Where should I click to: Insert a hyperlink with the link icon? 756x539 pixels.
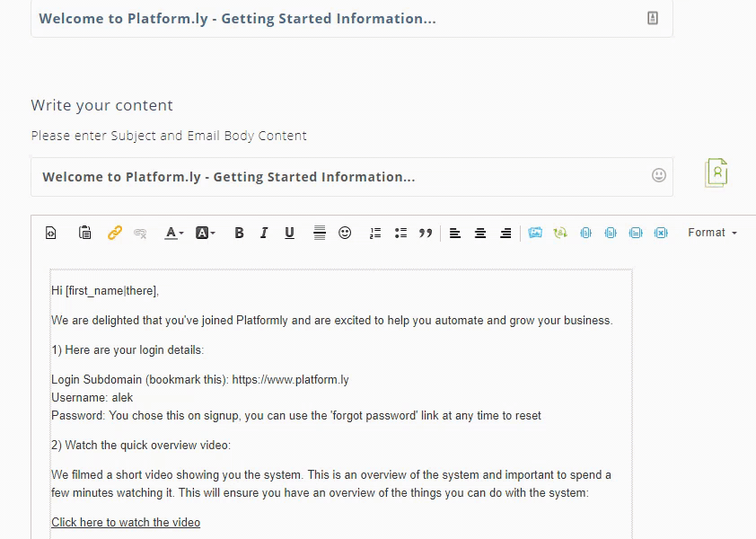point(115,233)
